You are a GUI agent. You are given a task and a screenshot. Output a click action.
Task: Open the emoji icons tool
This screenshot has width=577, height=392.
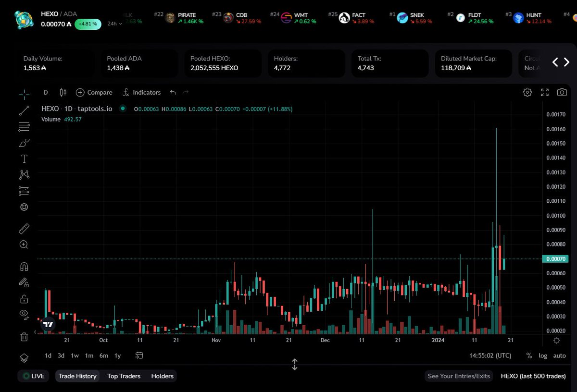(x=24, y=207)
